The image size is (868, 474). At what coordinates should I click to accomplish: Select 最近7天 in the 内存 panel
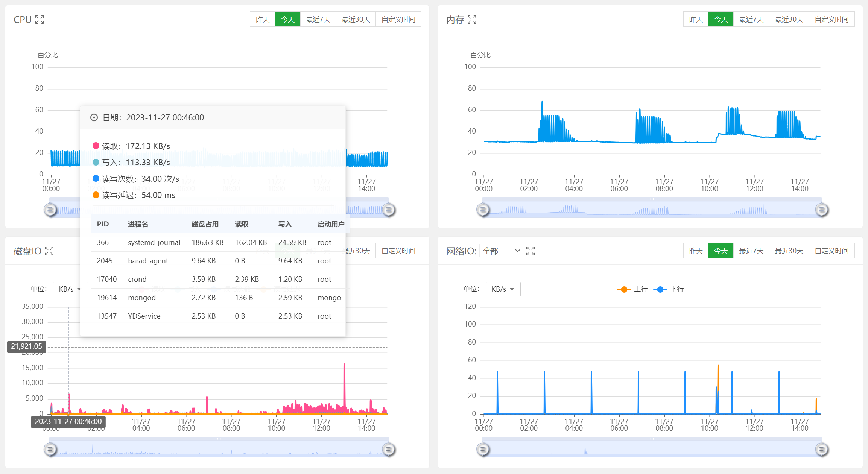point(751,19)
